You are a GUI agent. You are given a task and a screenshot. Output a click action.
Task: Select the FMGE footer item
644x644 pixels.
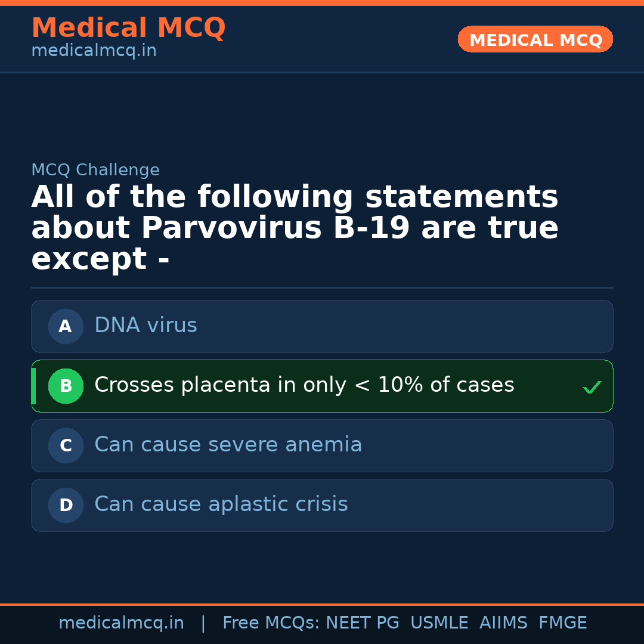562,623
